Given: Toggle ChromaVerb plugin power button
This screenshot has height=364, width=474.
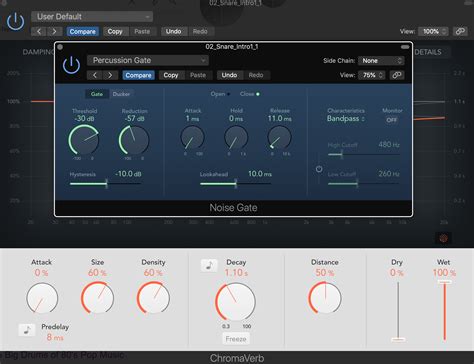Looking at the screenshot, I should coord(15,22).
